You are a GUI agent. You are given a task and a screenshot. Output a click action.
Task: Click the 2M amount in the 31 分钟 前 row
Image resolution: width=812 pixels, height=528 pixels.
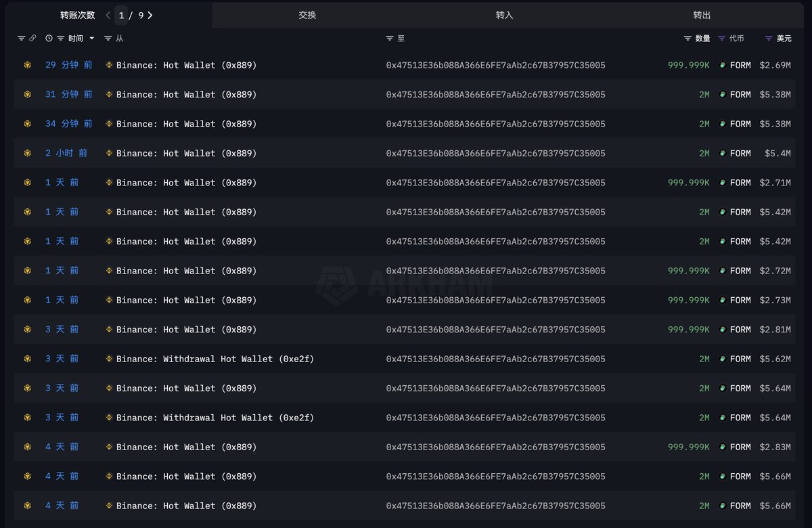(x=704, y=94)
